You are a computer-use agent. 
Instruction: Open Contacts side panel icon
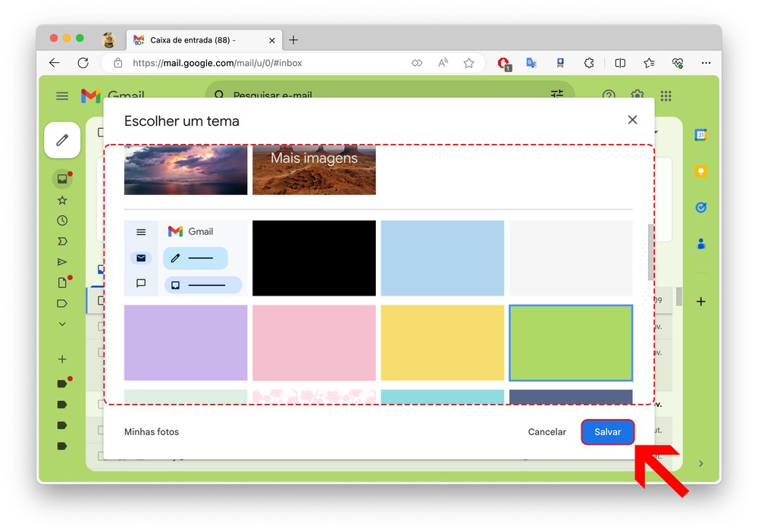click(701, 243)
